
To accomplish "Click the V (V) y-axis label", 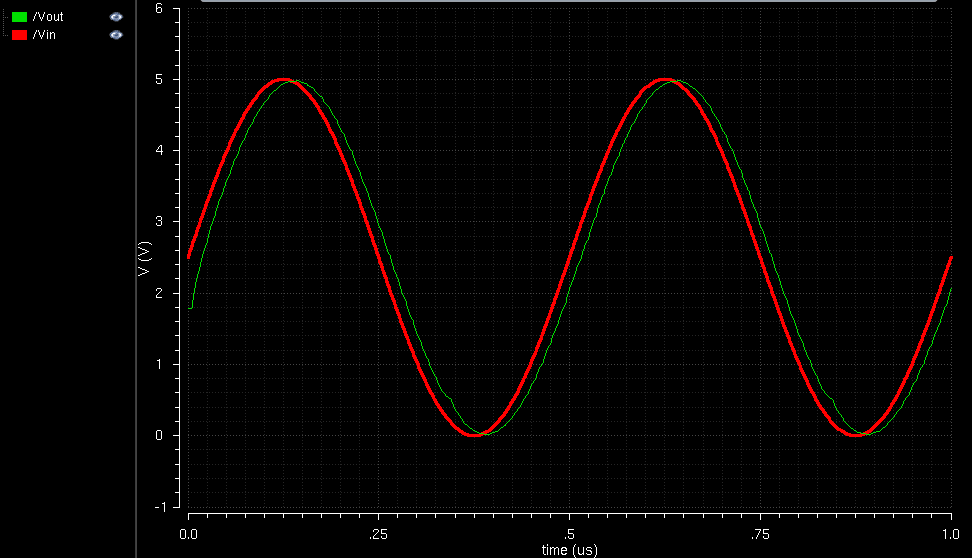I will 144,259.
